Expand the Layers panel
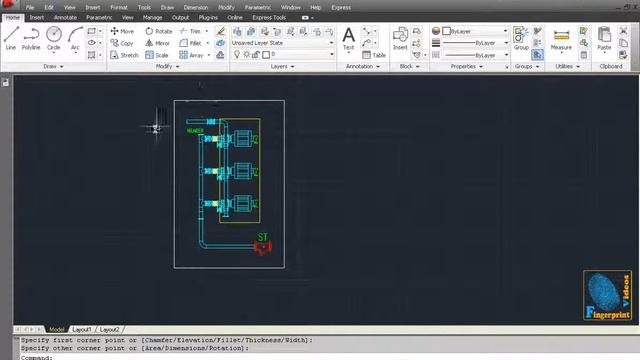Image resolution: width=640 pixels, height=360 pixels. point(282,66)
